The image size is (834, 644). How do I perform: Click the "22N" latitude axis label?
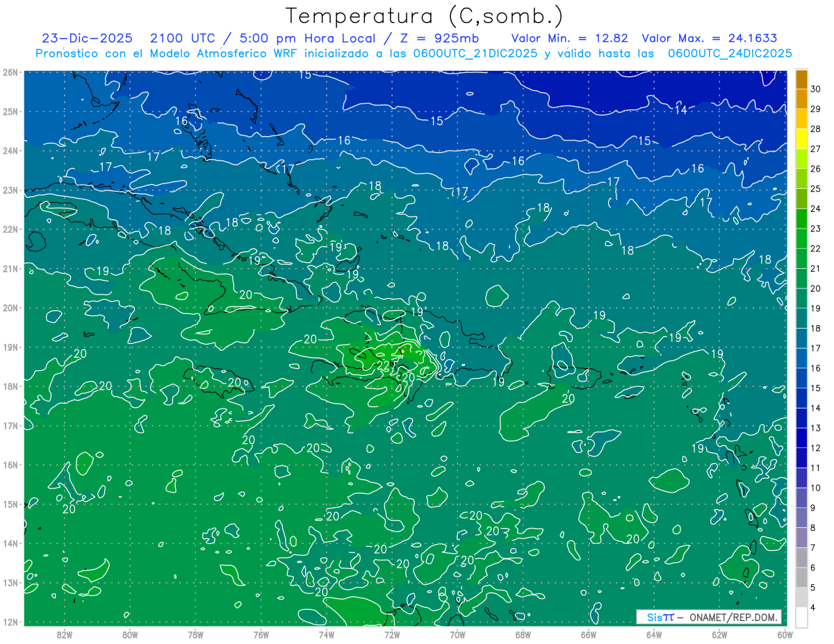coord(10,229)
